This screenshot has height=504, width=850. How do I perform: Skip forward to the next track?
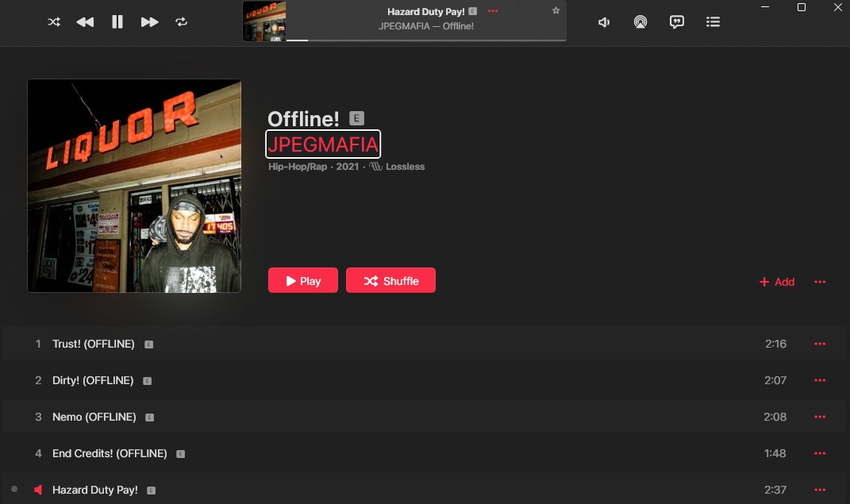149,22
